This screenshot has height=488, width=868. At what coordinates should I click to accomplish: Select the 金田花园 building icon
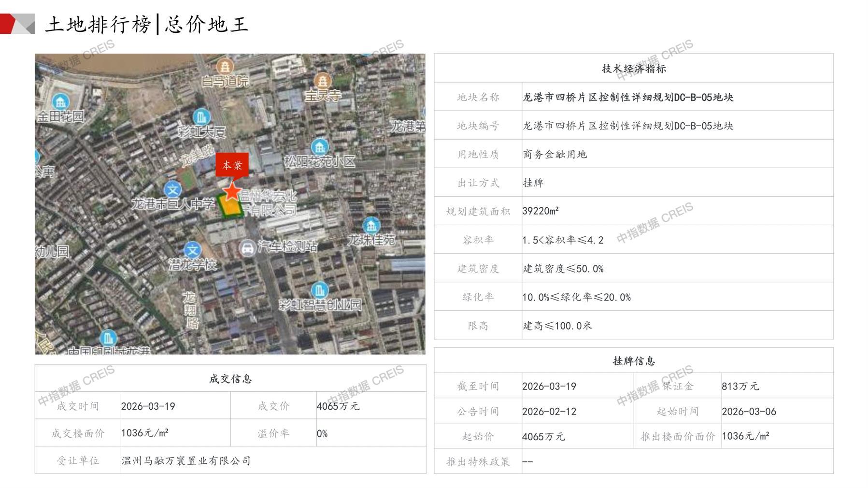tap(60, 101)
